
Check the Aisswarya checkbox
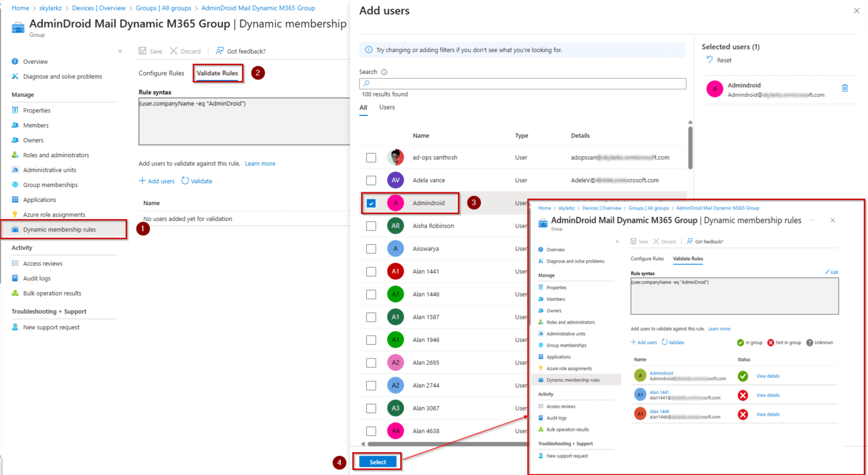(371, 249)
